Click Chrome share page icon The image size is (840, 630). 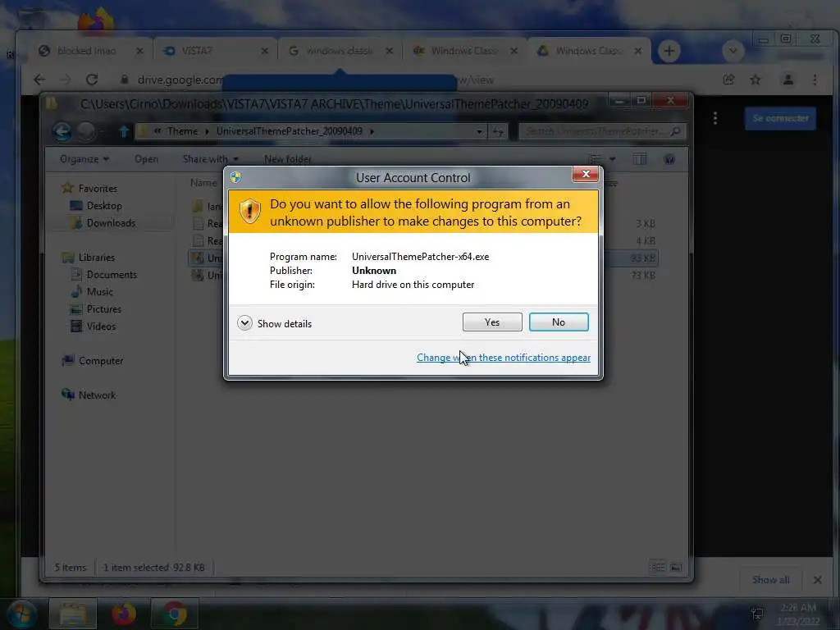point(728,80)
